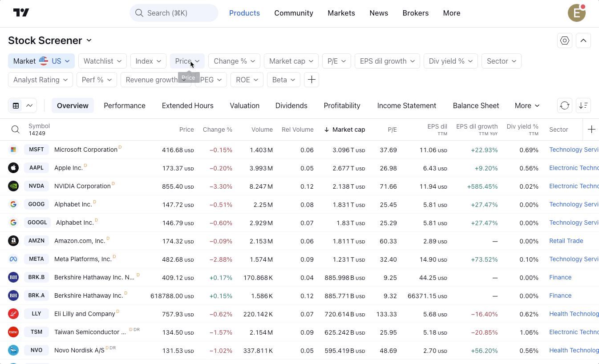
Task: Switch to the Profitability tab
Action: (342, 105)
